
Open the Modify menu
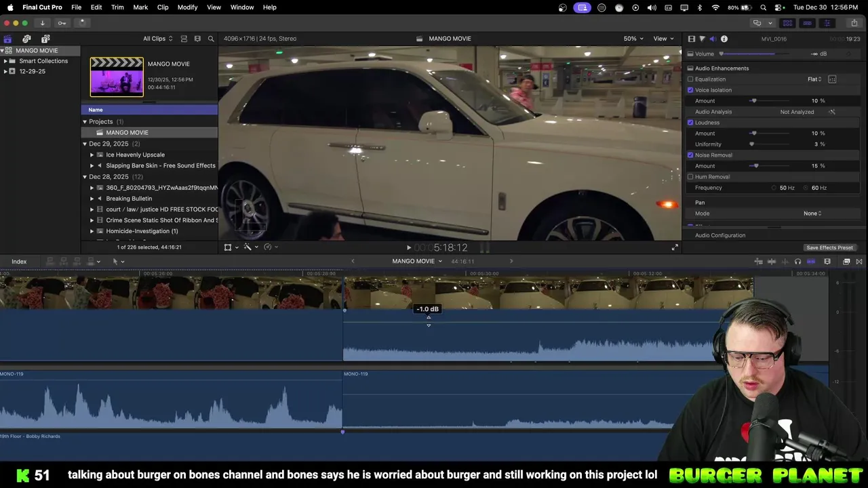pyautogui.click(x=187, y=7)
